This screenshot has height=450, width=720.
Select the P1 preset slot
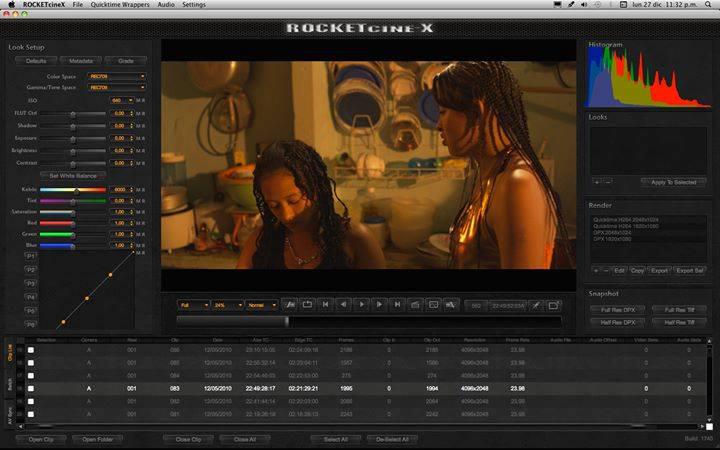(x=30, y=256)
